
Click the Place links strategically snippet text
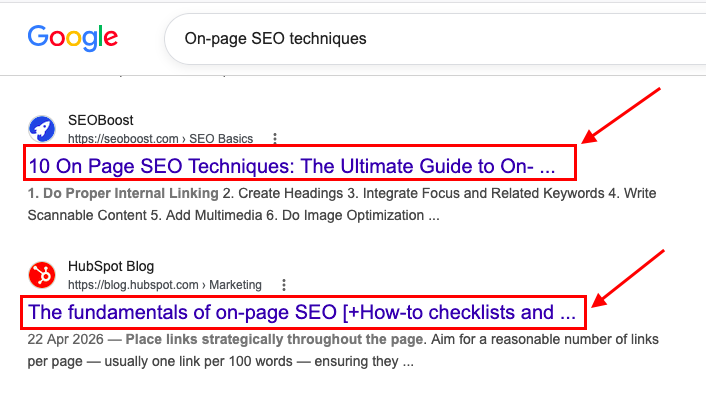tap(274, 339)
